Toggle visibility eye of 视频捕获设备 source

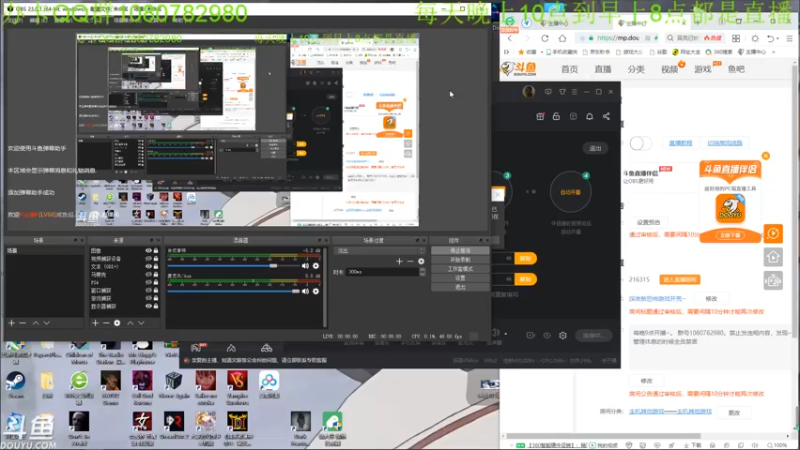click(x=148, y=259)
